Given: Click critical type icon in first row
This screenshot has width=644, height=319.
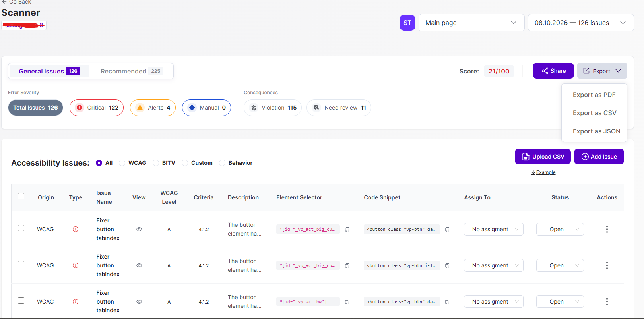Looking at the screenshot, I should (x=76, y=229).
